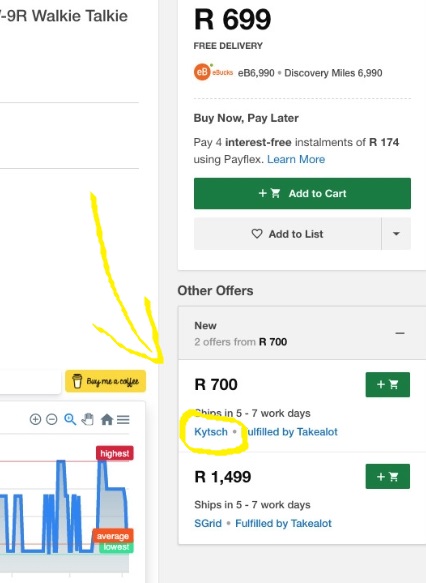Open the Payflex Learn More link
Screen dimensions: 426x583
[x=296, y=159]
